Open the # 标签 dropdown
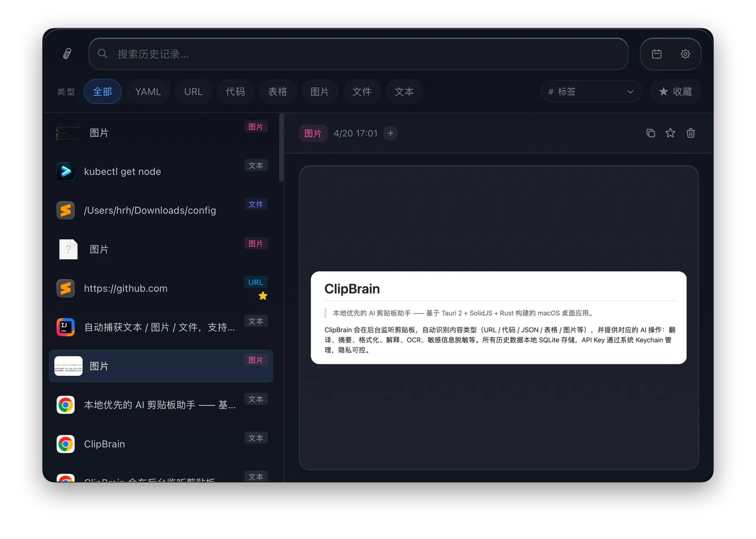756x539 pixels. pyautogui.click(x=591, y=92)
